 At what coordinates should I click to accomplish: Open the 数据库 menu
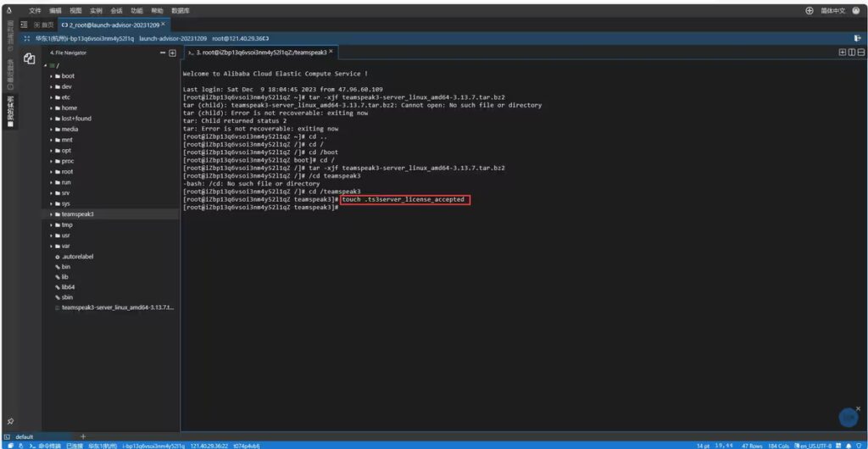tap(181, 10)
